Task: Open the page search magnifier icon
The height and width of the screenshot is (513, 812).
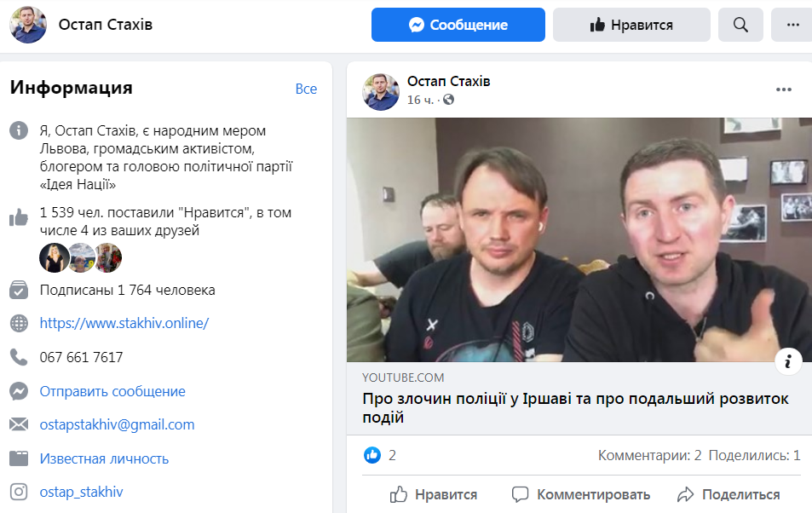Action: pos(740,25)
